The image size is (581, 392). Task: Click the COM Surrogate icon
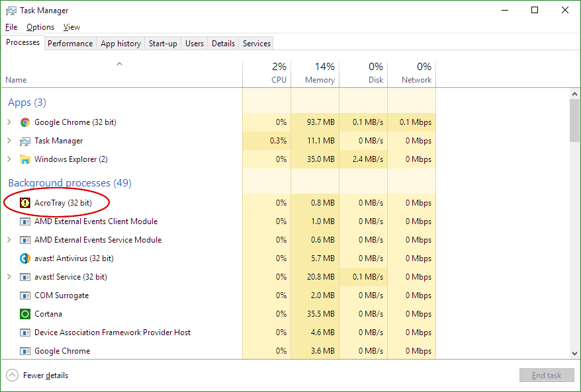(x=25, y=295)
